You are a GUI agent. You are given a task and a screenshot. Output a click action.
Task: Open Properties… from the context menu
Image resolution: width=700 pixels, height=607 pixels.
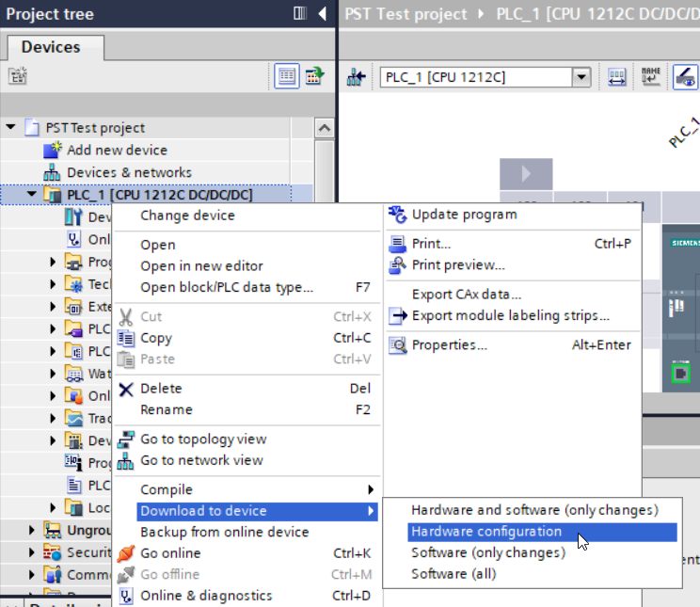[450, 345]
